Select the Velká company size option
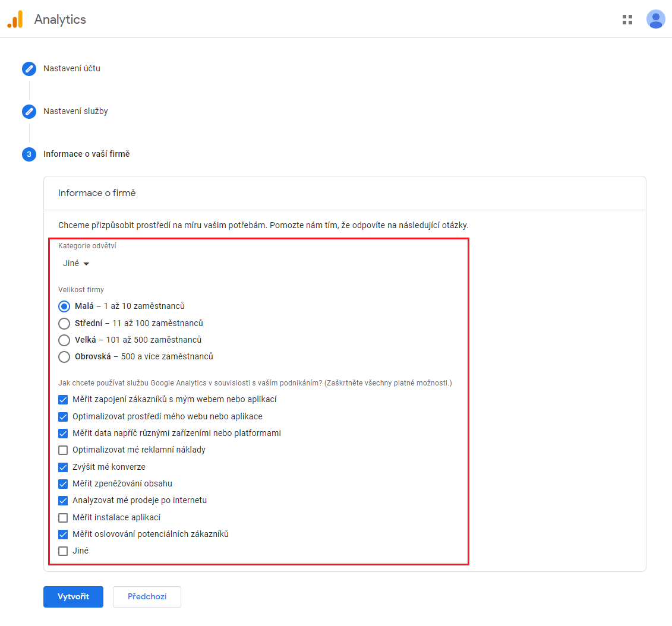The width and height of the screenshot is (672, 626). click(x=64, y=340)
